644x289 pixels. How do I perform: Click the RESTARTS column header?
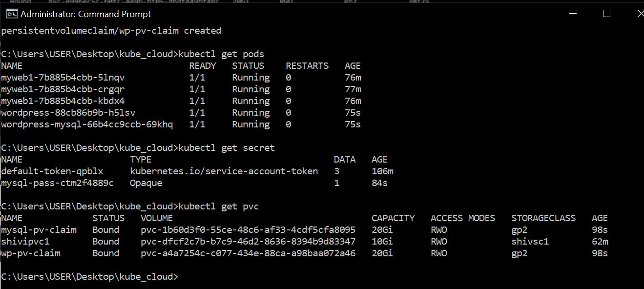[307, 66]
